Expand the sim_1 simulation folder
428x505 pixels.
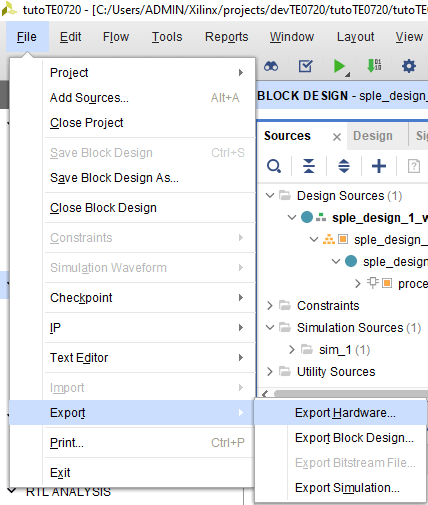coord(292,349)
